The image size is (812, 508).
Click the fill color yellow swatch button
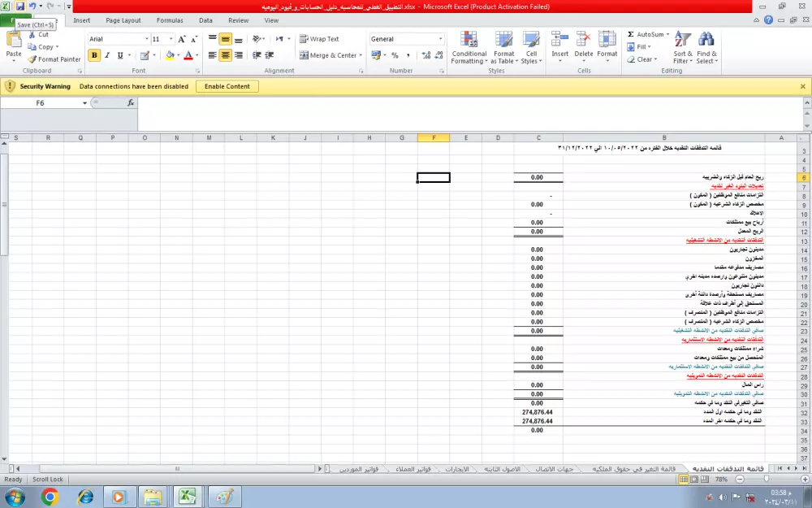tap(170, 55)
